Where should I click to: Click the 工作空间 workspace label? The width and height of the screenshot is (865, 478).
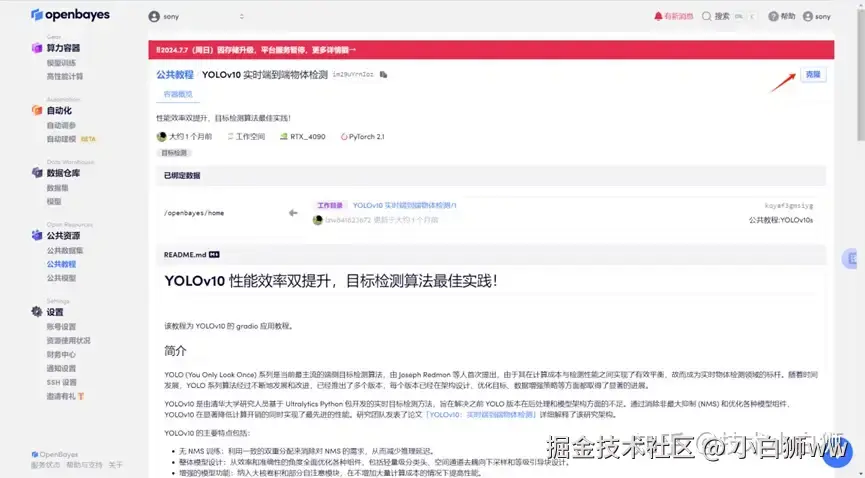click(x=246, y=136)
